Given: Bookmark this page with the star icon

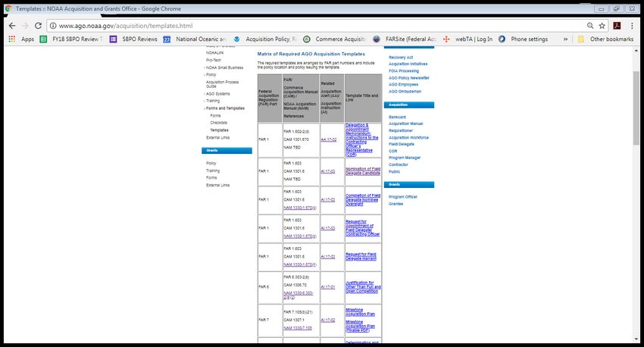Looking at the screenshot, I should tap(602, 26).
